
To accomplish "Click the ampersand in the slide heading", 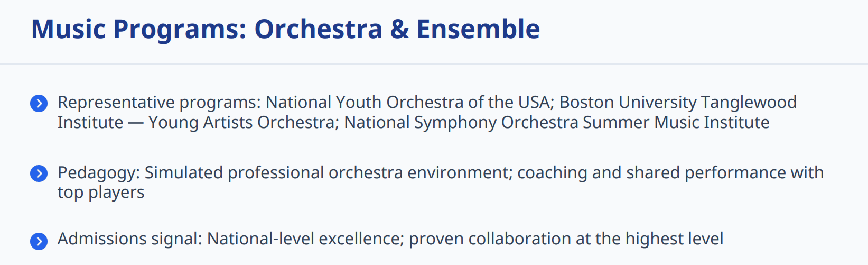I will click(x=399, y=29).
